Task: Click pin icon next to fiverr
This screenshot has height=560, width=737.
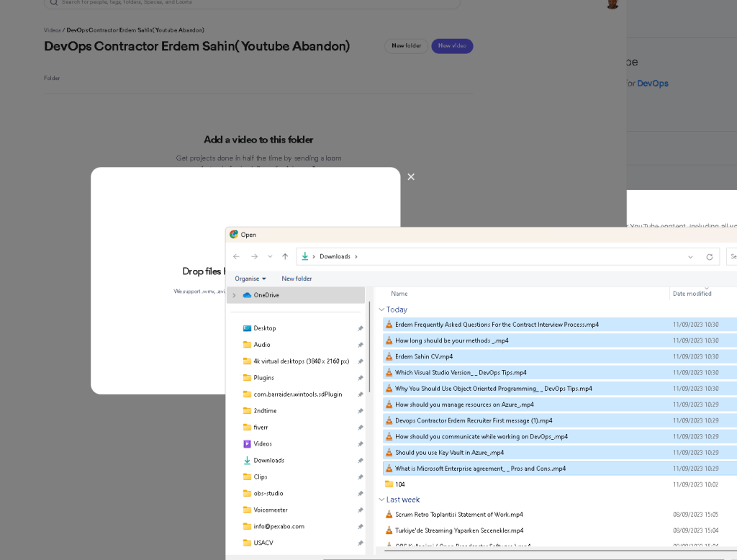Action: pos(361,428)
